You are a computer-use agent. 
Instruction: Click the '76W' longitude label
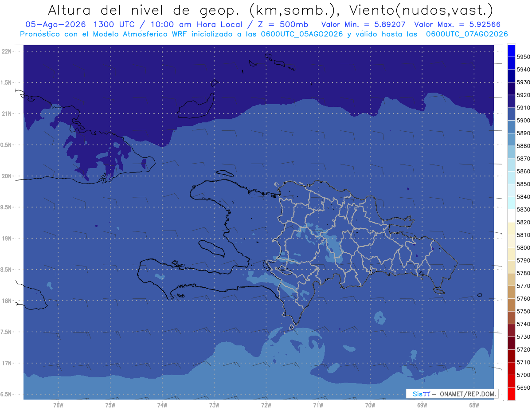(x=58, y=405)
